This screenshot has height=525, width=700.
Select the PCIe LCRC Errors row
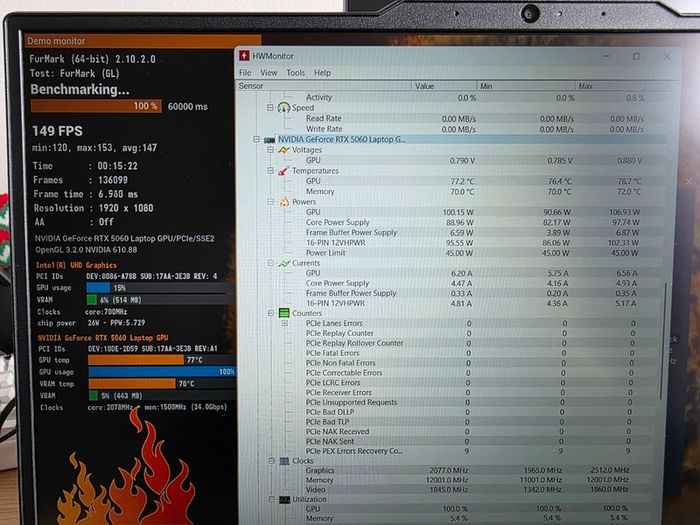point(469,383)
